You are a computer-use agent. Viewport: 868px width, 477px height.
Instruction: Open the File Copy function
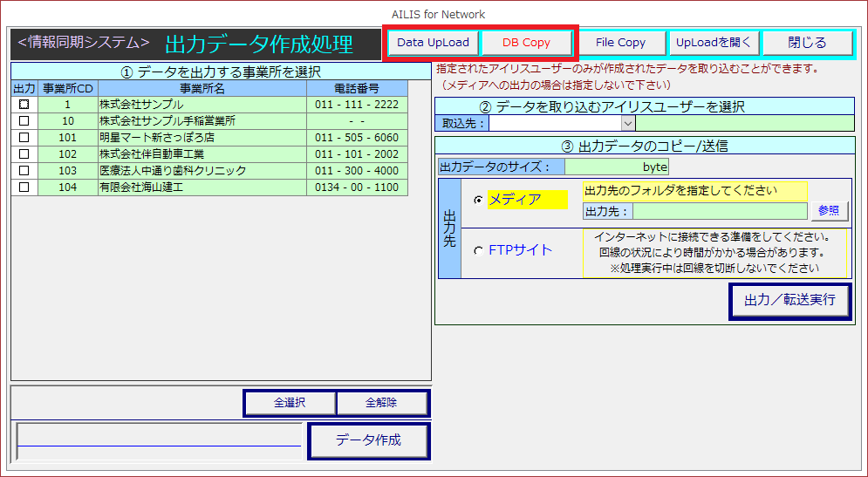[x=620, y=43]
